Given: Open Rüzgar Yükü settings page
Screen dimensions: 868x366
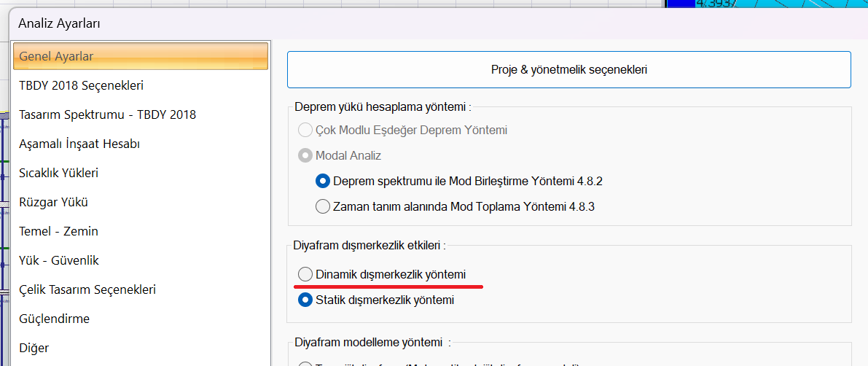Looking at the screenshot, I should click(52, 202).
